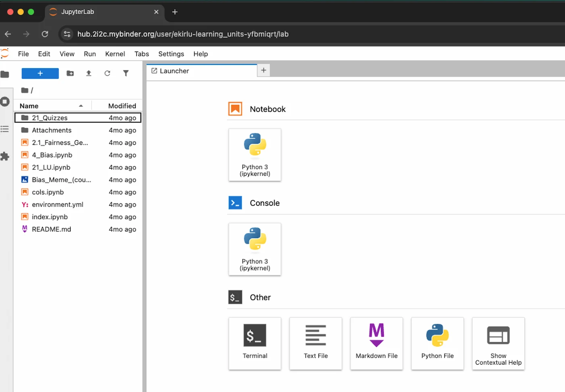Sort files by Modified column
Viewport: 565px width, 392px height.
point(122,106)
